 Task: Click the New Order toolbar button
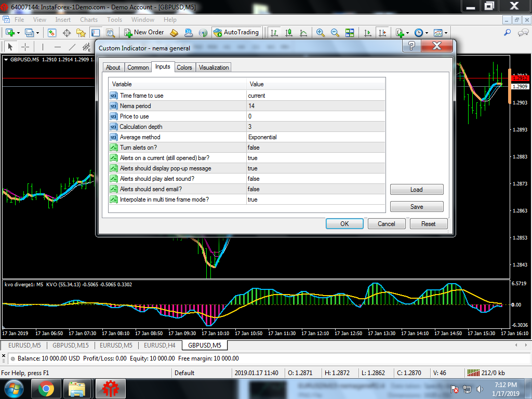pos(144,32)
